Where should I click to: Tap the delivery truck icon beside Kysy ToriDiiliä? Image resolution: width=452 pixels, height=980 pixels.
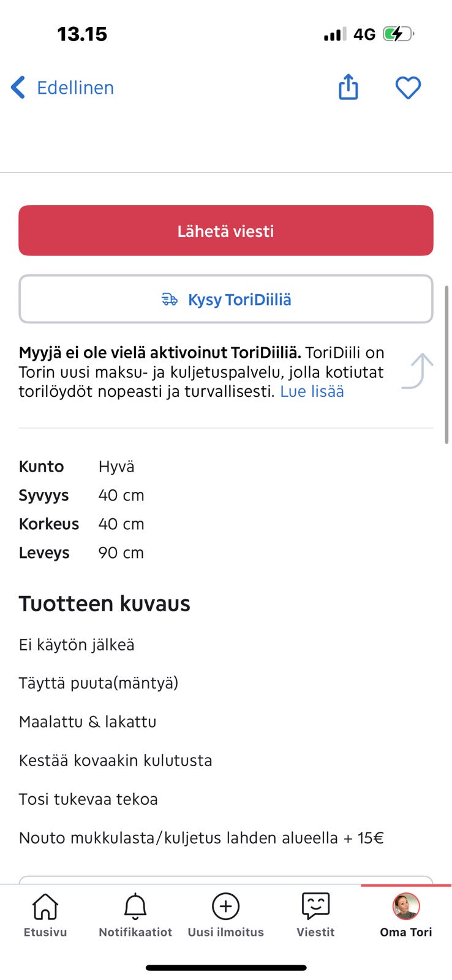[170, 300]
